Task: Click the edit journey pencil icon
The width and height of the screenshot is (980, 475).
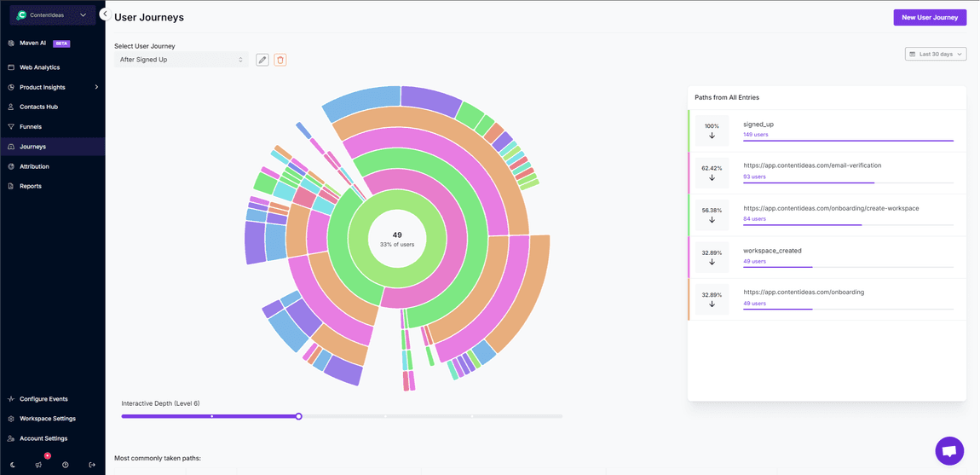Action: [262, 60]
